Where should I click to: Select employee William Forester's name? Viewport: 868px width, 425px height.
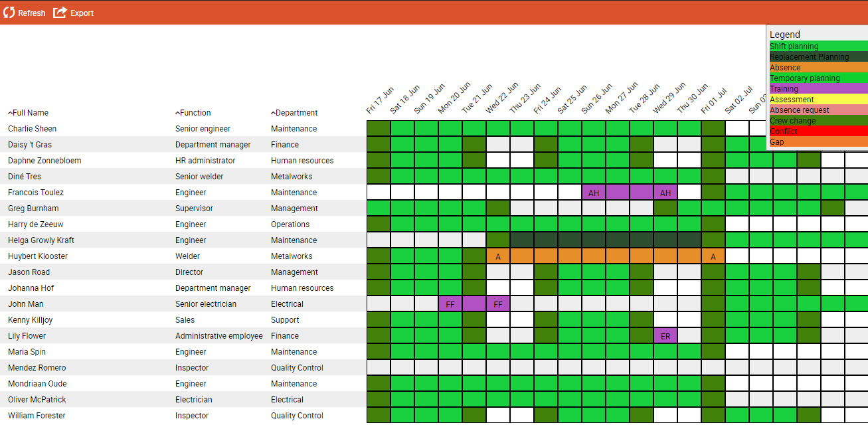tap(37, 416)
